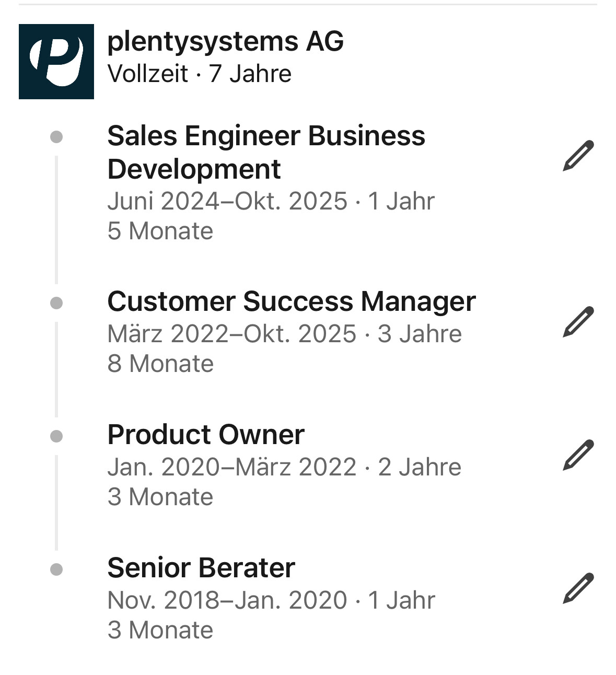Open plentysystems AG company name link
The width and height of the screenshot is (616, 675).
click(225, 41)
